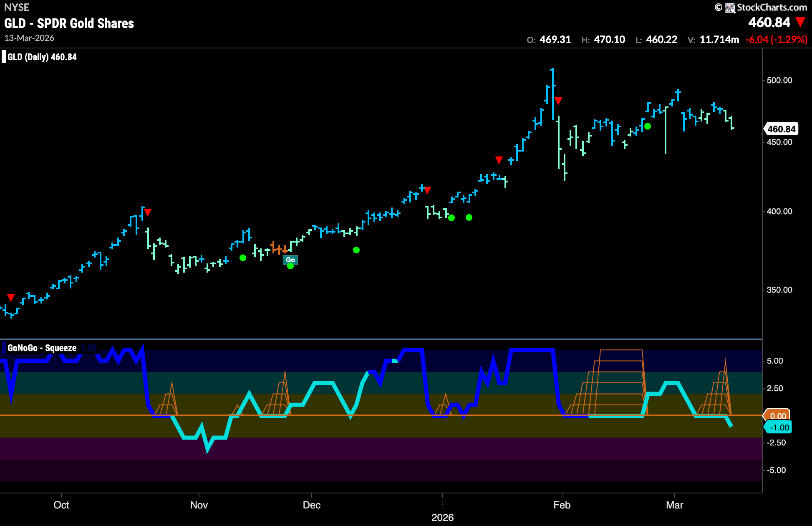Screen dimensions: 812x526
Task: Click the 400.00 price axis label
Action: click(779, 211)
